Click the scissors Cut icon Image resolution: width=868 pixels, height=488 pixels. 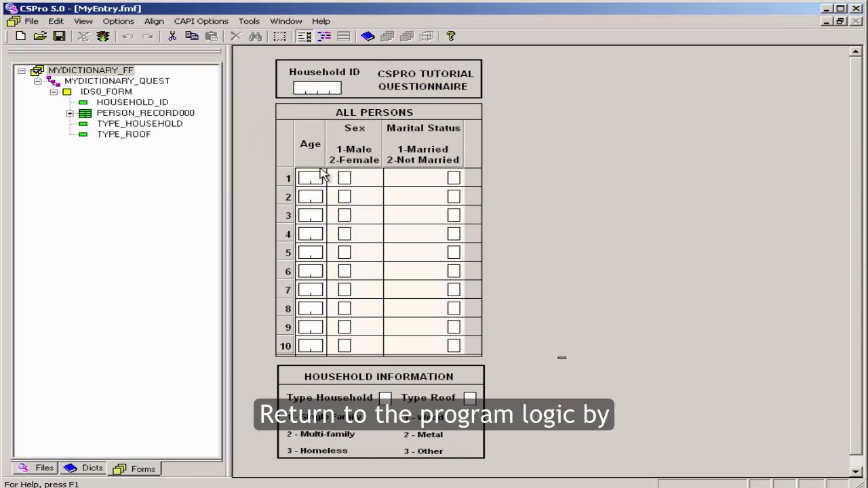(x=172, y=37)
